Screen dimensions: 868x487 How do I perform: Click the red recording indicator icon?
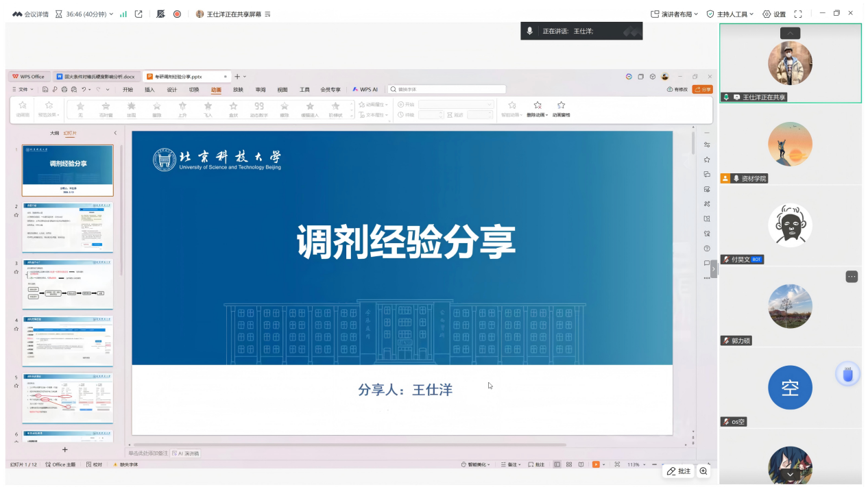click(x=177, y=14)
